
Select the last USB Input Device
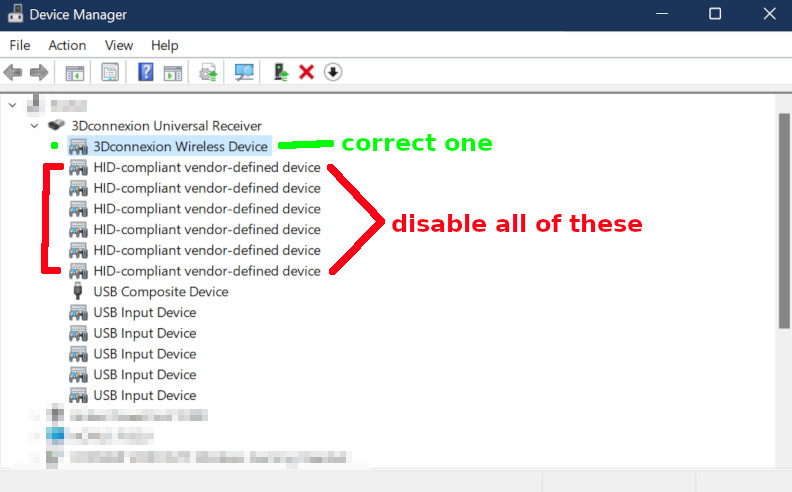pyautogui.click(x=144, y=395)
